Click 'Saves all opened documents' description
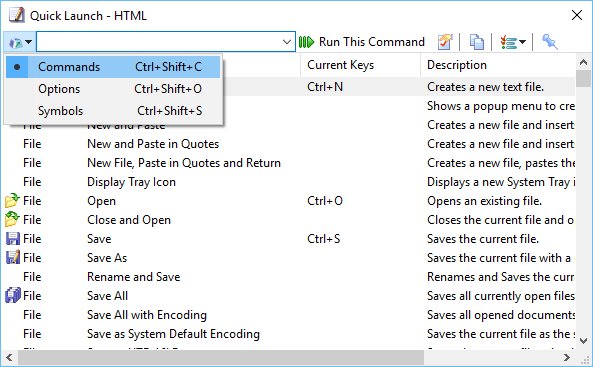Screen dimensions: 593x367 click(x=501, y=315)
